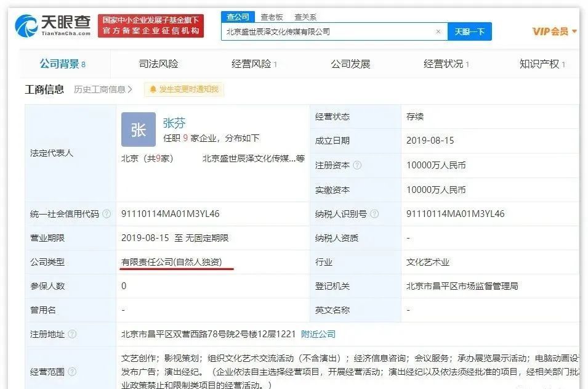Screen dimensions: 588x389
Task: Open the 经营风险 tab
Action: click(x=254, y=64)
